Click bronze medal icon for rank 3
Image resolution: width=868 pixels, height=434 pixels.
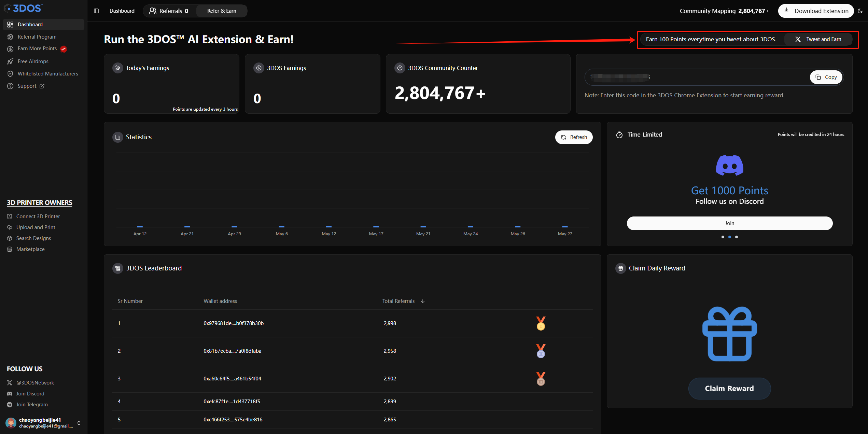[541, 379]
